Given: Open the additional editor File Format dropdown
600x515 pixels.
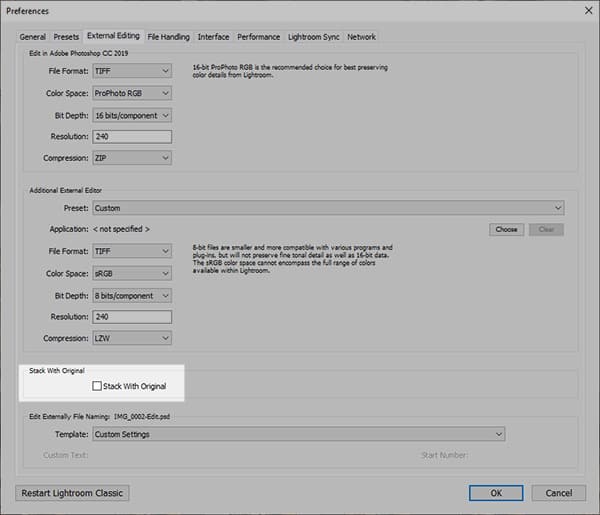Looking at the screenshot, I should click(132, 251).
